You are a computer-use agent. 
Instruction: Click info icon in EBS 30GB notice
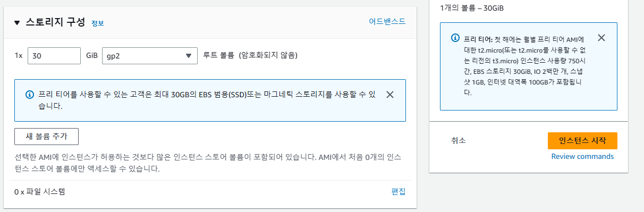(30, 95)
